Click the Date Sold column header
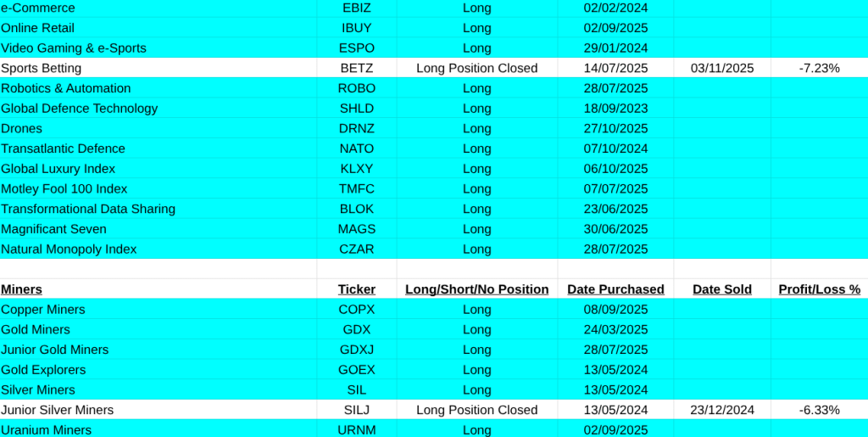The height and width of the screenshot is (437, 868). (721, 289)
